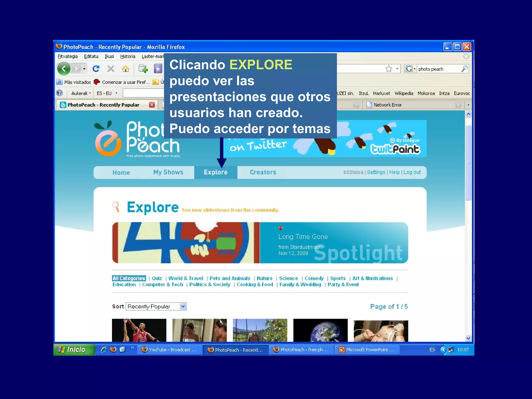Open the address bar dropdown arrow
The height and width of the screenshot is (399, 532).
tap(397, 69)
